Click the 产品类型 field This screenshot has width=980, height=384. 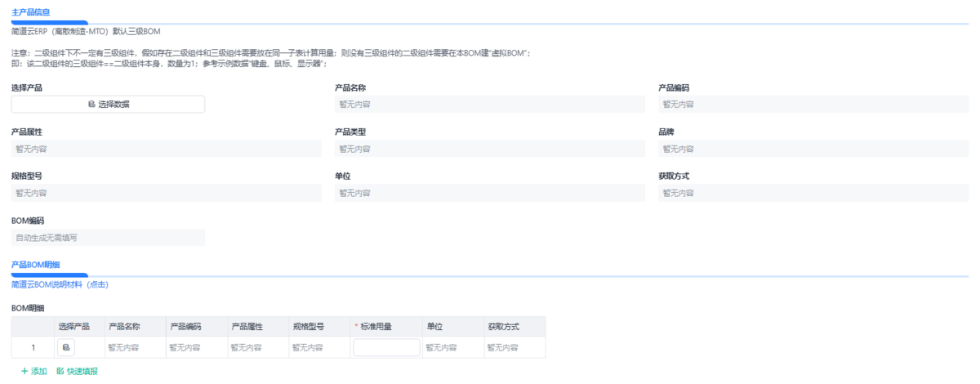[x=490, y=149]
